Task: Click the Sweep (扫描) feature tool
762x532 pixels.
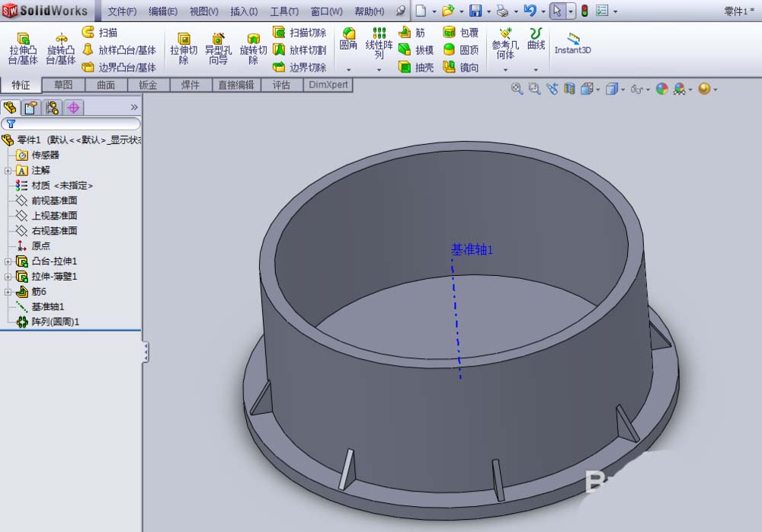Action: click(100, 33)
